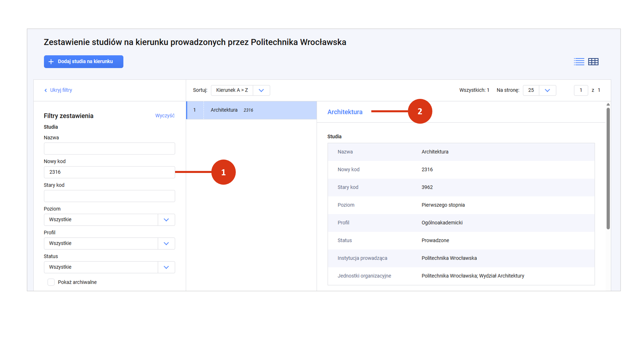Click the plus icon on the add button

click(51, 62)
